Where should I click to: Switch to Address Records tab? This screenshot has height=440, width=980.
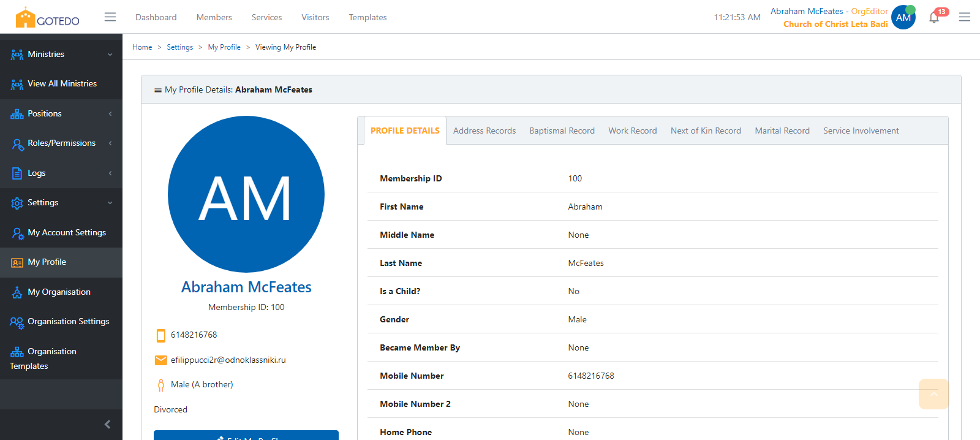pyautogui.click(x=484, y=131)
